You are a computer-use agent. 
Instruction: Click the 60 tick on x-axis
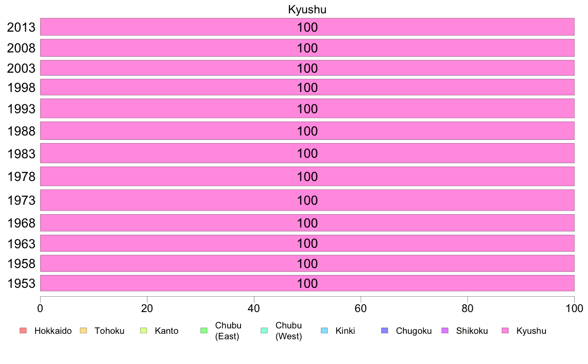360,308
